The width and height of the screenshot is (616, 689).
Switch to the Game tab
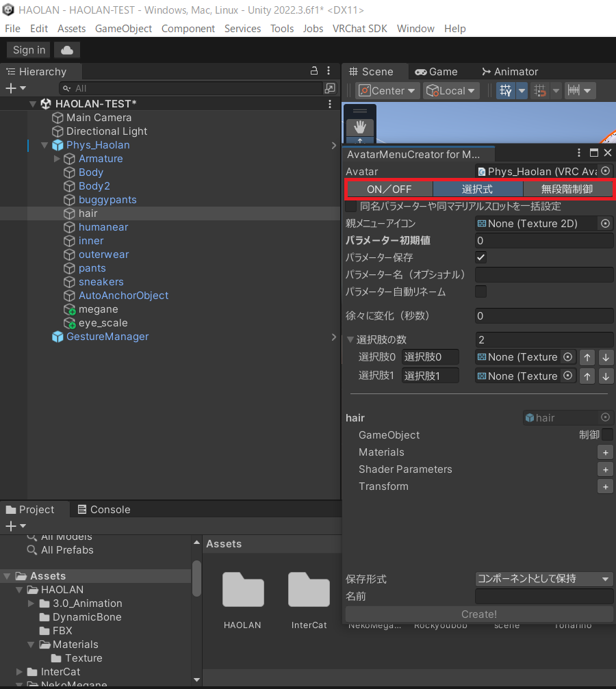click(x=437, y=72)
